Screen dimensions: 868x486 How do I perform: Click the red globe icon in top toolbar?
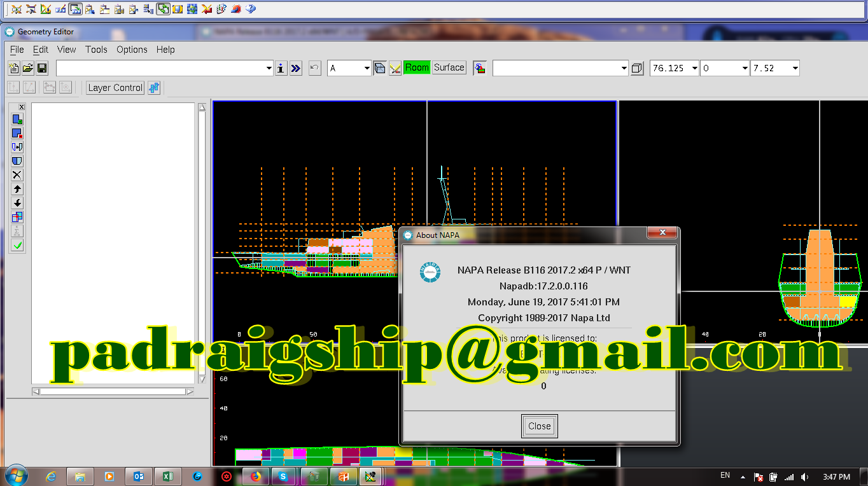[x=236, y=9]
